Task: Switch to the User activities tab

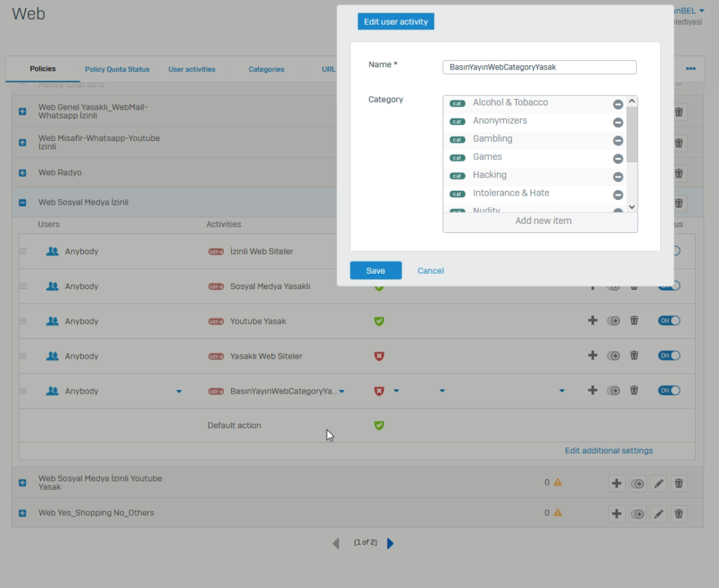Action: tap(192, 69)
